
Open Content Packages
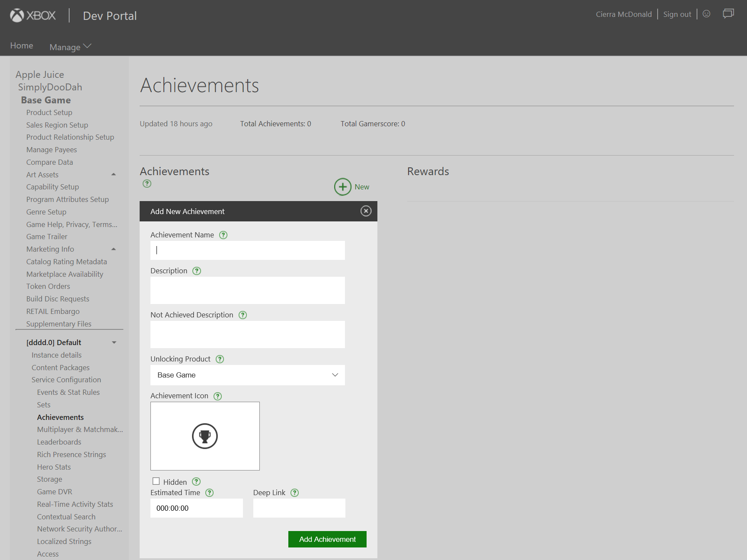(x=61, y=368)
